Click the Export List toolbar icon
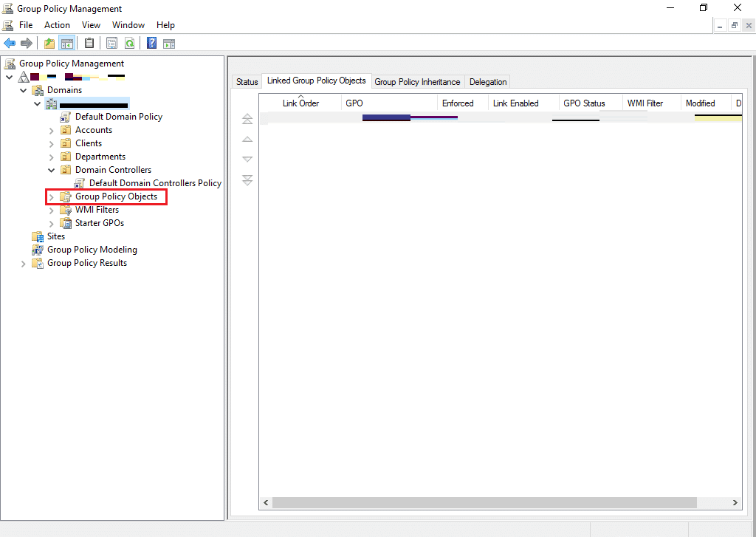Screen dimensions: 756x537 click(112, 44)
